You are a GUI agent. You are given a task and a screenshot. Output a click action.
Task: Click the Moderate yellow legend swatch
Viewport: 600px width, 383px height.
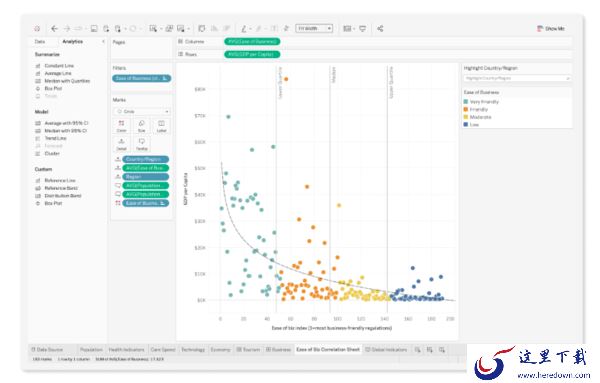pos(466,117)
